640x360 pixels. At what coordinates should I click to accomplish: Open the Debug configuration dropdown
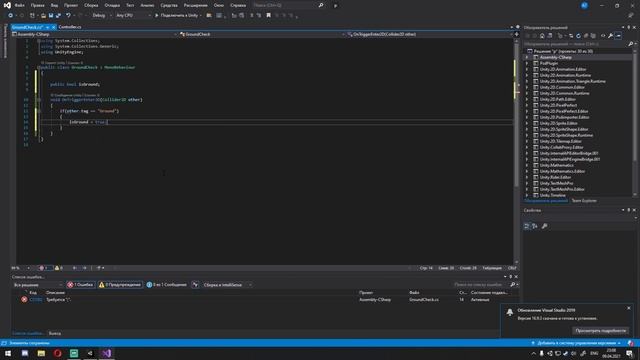point(101,16)
